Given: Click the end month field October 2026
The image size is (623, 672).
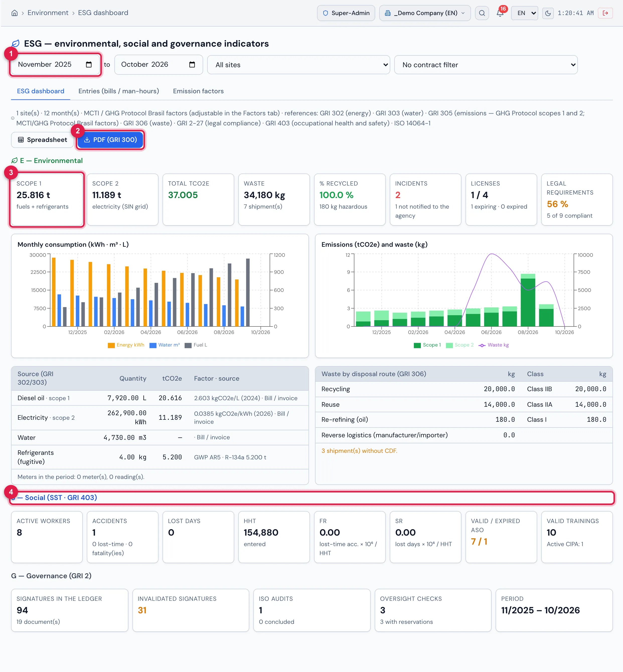Looking at the screenshot, I should pos(159,64).
